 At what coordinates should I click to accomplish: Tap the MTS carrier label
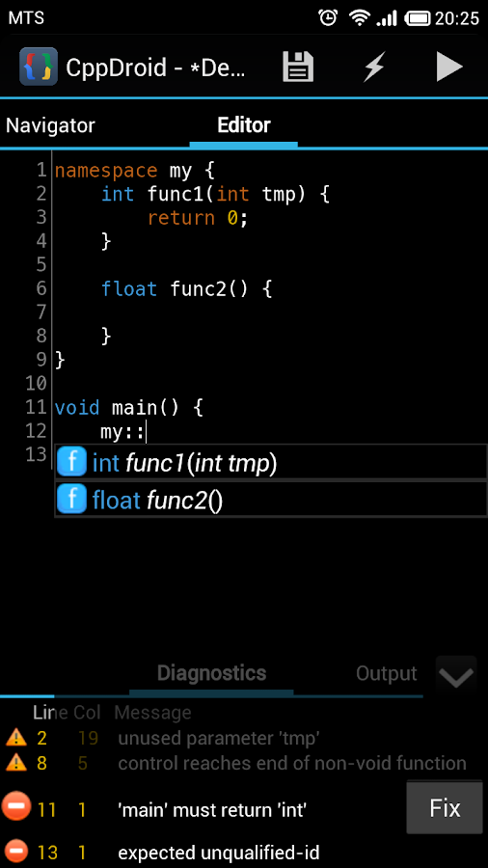coord(26,18)
